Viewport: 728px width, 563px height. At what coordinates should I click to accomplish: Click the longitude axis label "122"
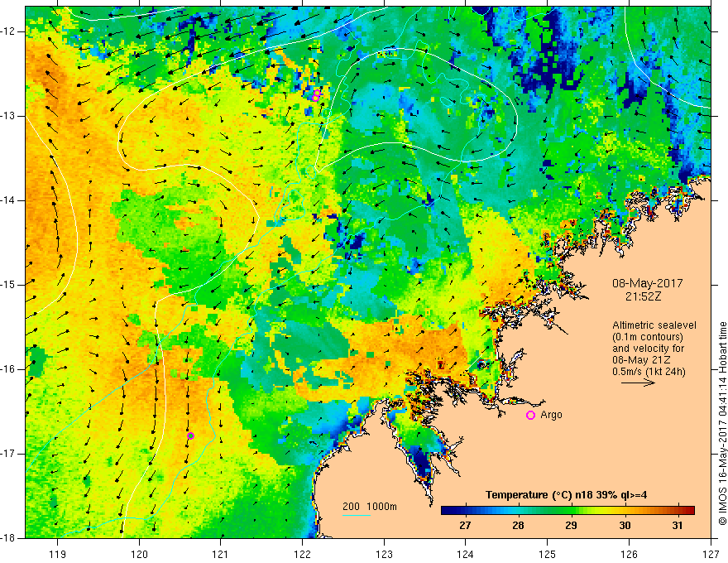302,554
